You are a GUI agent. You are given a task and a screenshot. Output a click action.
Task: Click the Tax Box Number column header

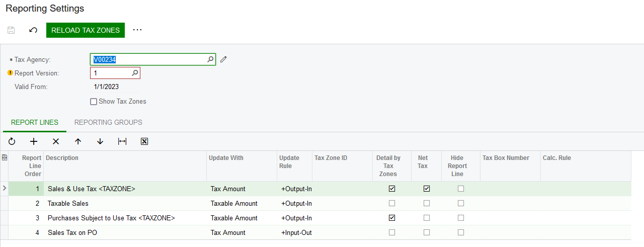point(510,166)
